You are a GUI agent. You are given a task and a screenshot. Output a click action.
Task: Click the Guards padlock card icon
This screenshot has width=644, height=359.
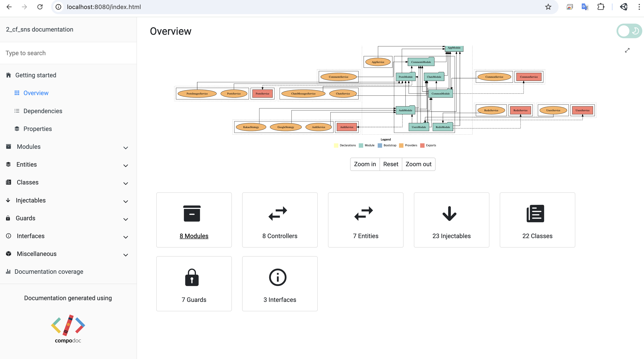coord(192,277)
